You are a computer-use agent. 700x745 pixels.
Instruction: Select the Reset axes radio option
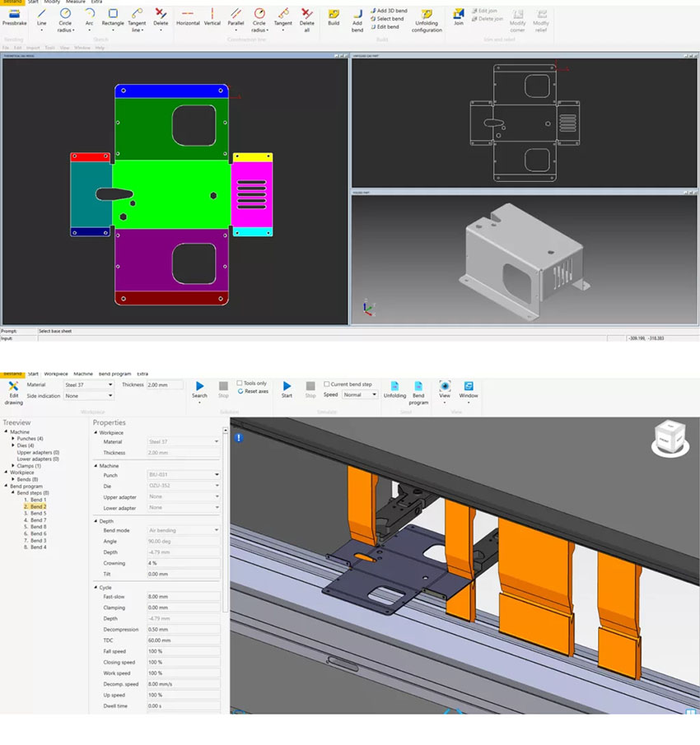tap(240, 391)
